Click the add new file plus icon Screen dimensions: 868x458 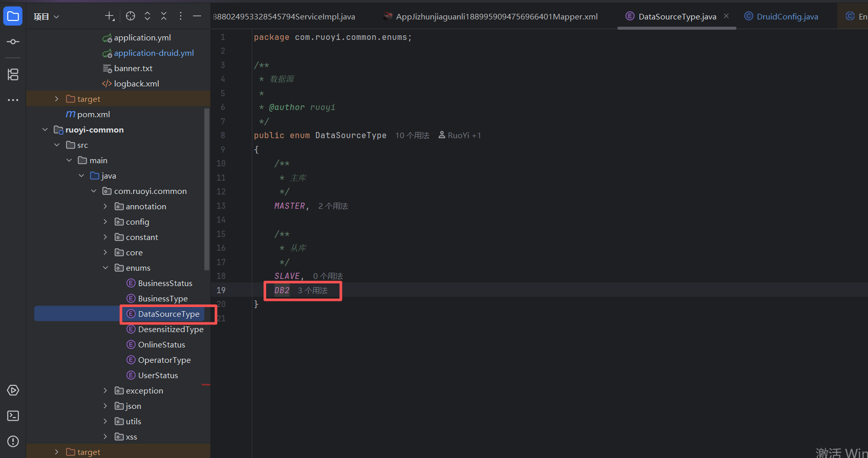click(x=110, y=16)
